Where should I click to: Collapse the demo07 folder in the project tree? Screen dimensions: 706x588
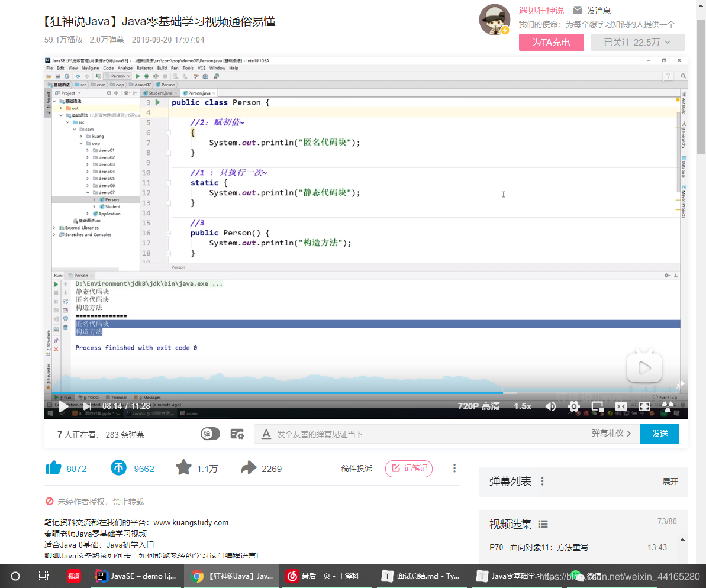(x=88, y=193)
